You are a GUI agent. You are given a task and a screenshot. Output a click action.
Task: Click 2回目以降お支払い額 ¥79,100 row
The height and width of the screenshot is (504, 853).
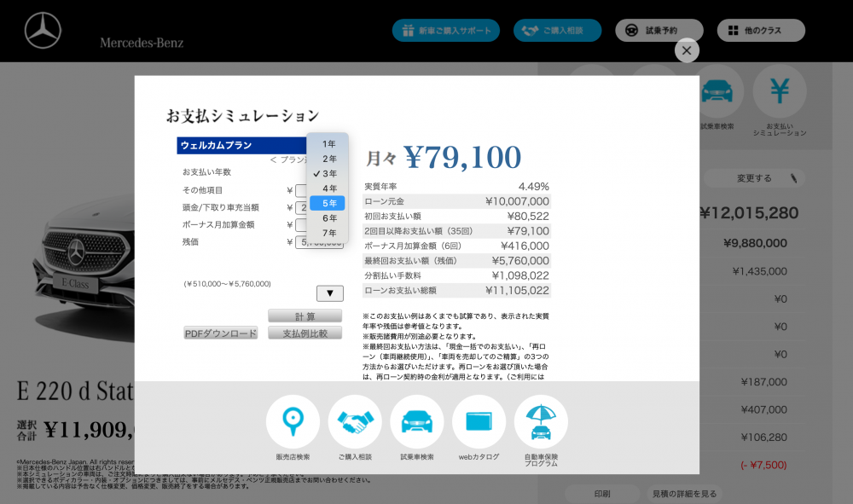pos(456,231)
